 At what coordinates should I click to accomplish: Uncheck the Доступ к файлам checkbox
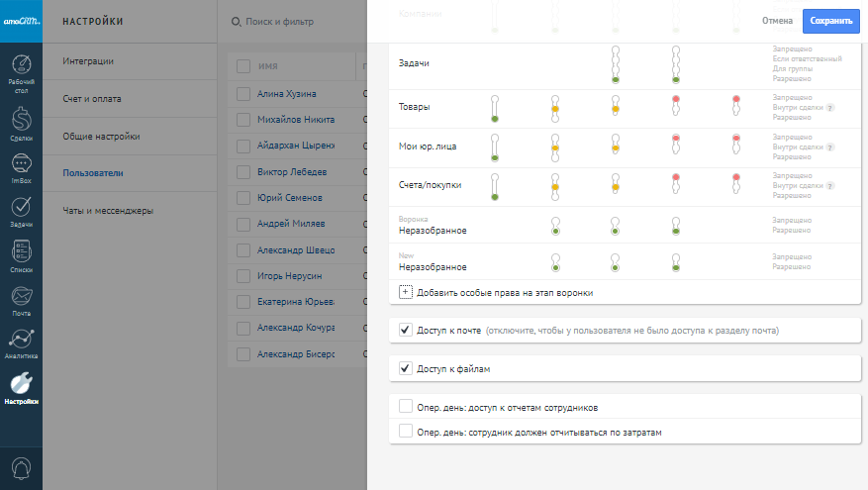(x=405, y=368)
